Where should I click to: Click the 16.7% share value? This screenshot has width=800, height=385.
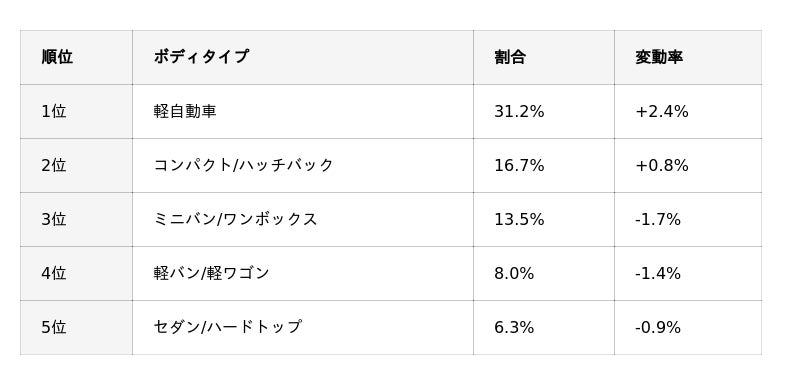tap(519, 165)
